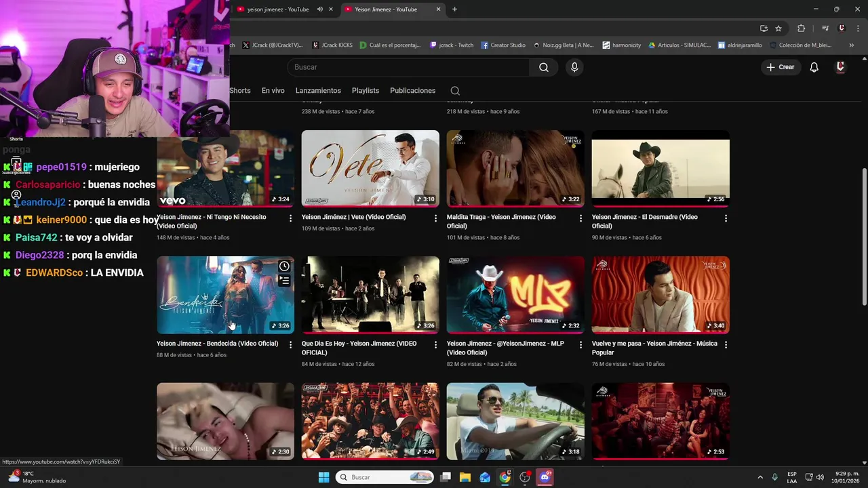
Task: Open options menu for Maldita Traga video
Action: point(580,218)
